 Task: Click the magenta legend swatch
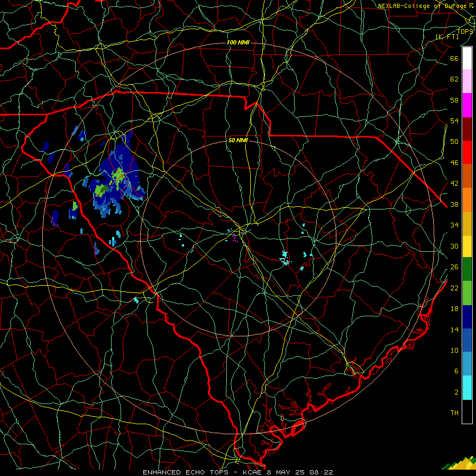tap(467, 105)
